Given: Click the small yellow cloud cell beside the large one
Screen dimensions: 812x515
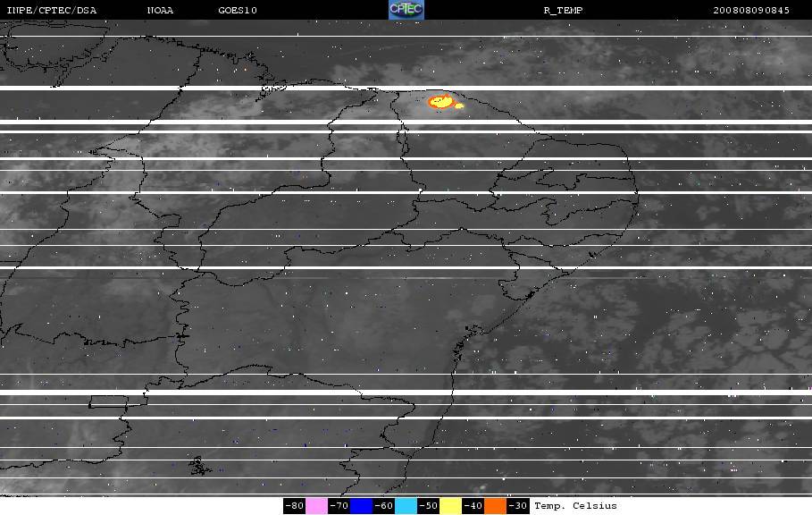Looking at the screenshot, I should tap(459, 106).
